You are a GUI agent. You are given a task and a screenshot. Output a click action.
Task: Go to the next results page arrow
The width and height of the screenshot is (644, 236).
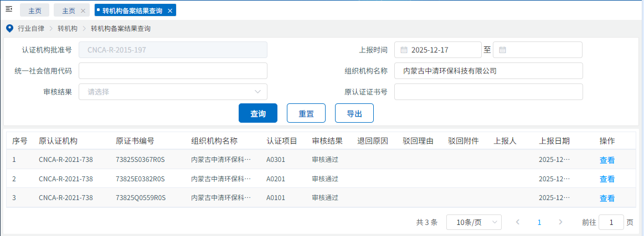point(560,222)
